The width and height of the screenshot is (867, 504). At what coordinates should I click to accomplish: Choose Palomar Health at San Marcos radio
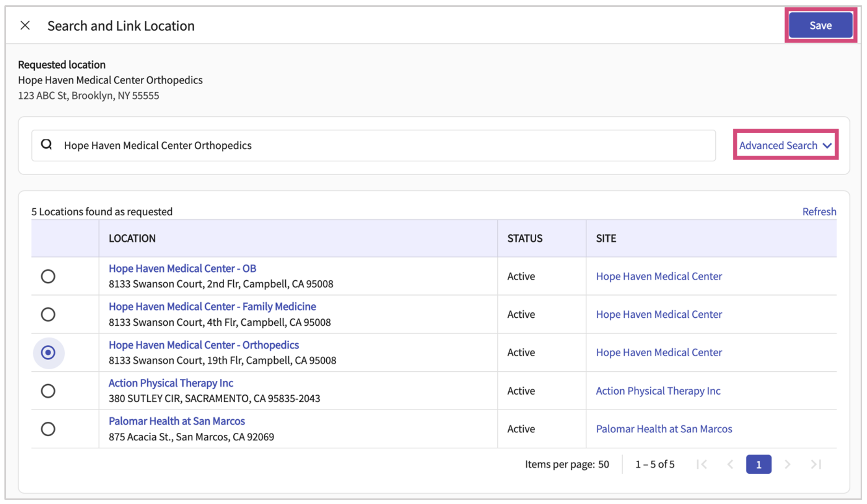pos(48,429)
